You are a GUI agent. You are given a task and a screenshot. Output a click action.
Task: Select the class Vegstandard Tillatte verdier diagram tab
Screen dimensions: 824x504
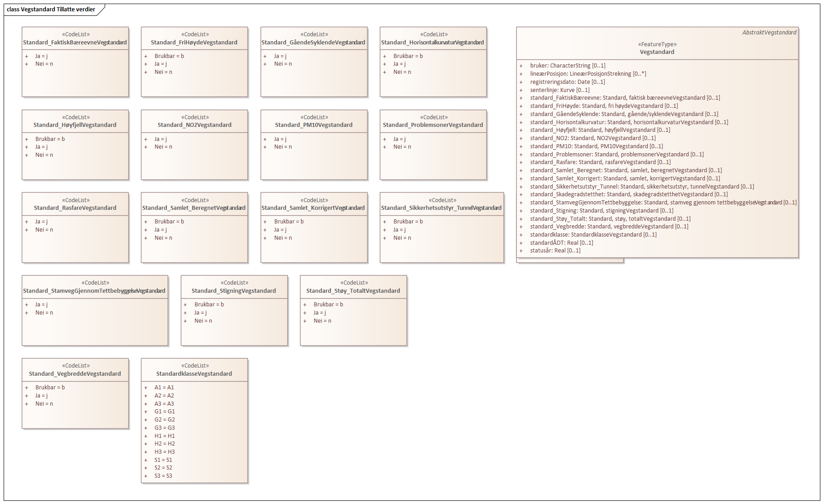click(x=51, y=10)
